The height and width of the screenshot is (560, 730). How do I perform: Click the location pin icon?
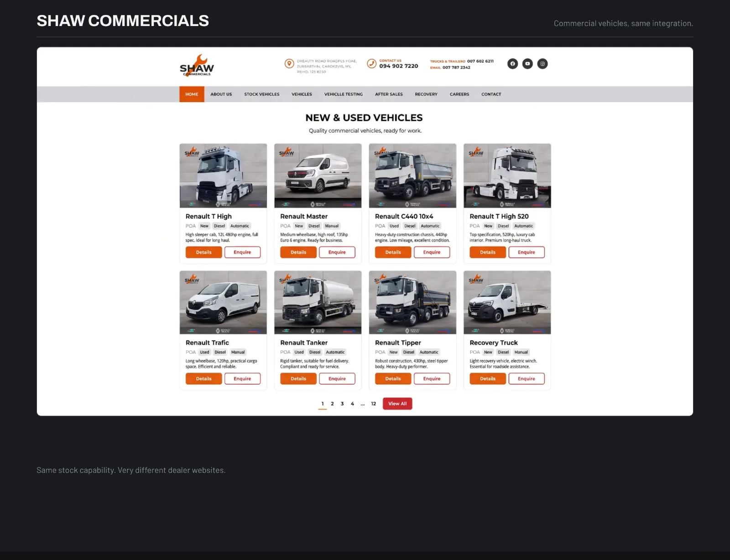(289, 64)
